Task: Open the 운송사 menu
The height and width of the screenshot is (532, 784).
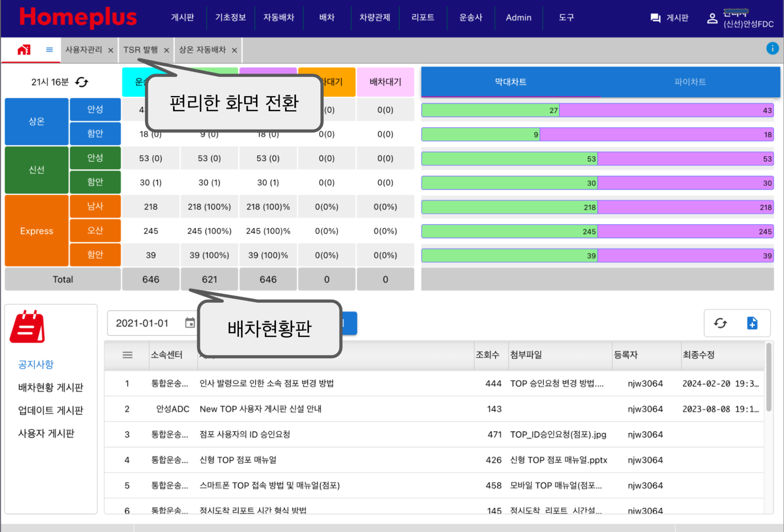Action: [471, 18]
